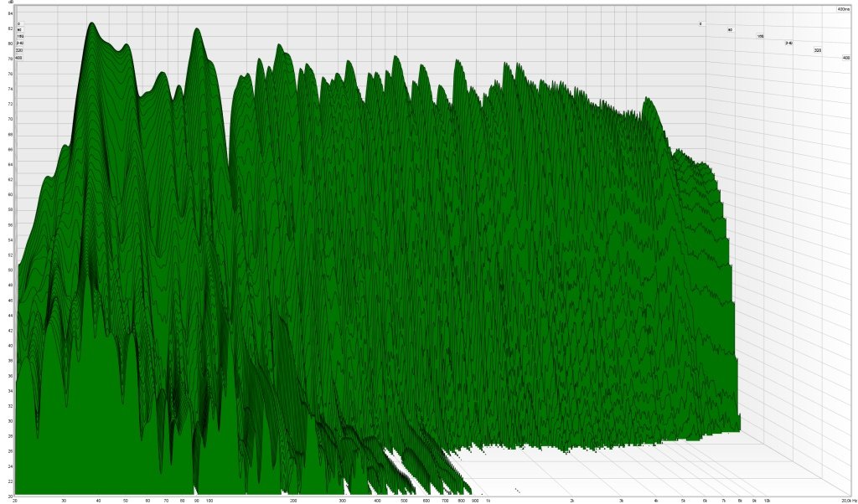The width and height of the screenshot is (858, 504).
Task: Click the 50 Hz frequency axis tick
Action: click(x=126, y=500)
